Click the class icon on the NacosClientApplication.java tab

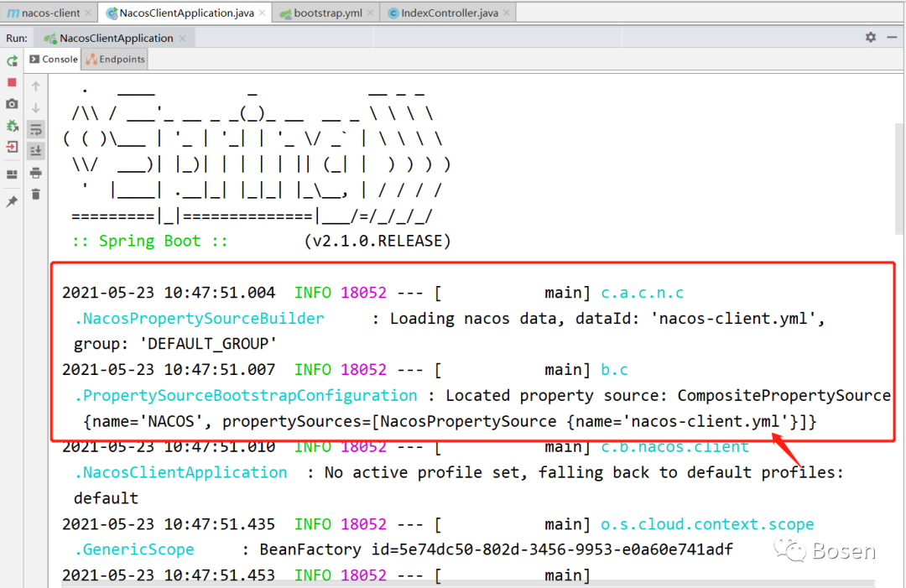[x=112, y=13]
